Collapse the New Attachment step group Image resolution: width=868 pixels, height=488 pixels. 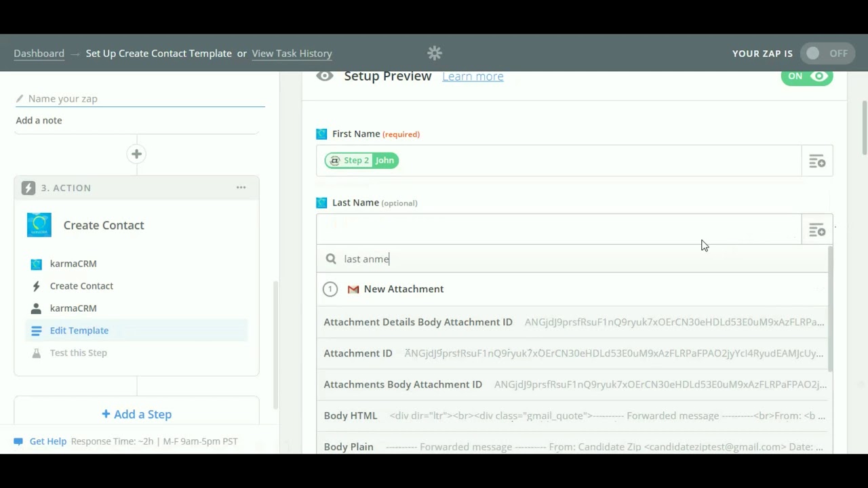click(572, 289)
